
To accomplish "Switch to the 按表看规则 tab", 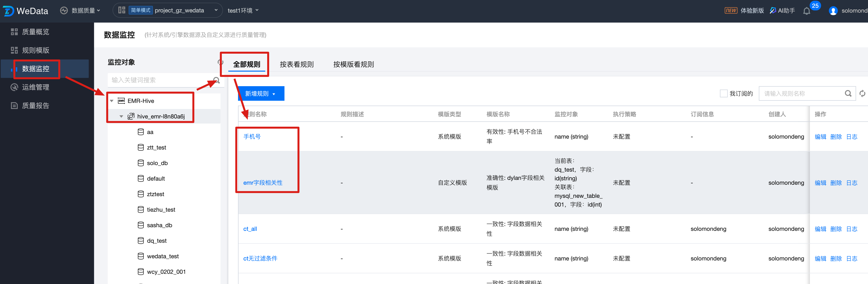I will click(297, 64).
